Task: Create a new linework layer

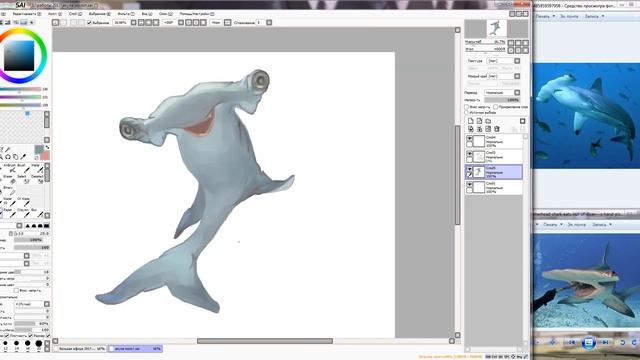Action: pyautogui.click(x=479, y=121)
